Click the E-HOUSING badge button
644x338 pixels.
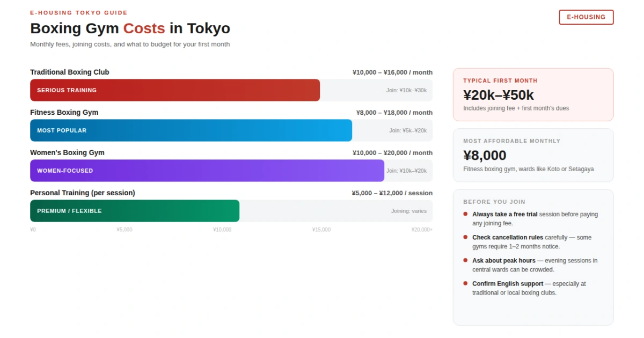(586, 17)
